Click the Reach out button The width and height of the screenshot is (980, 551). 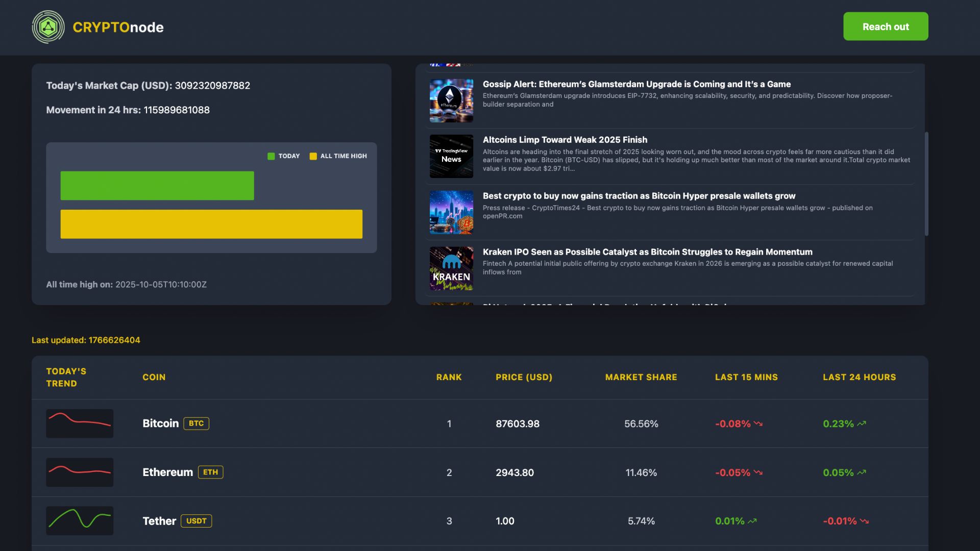click(x=886, y=26)
